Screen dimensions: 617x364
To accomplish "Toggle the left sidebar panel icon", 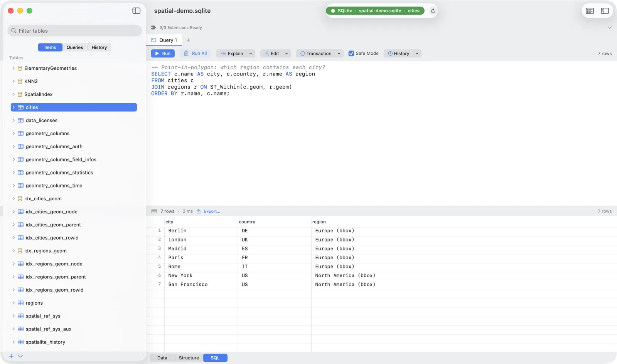I will coord(136,11).
